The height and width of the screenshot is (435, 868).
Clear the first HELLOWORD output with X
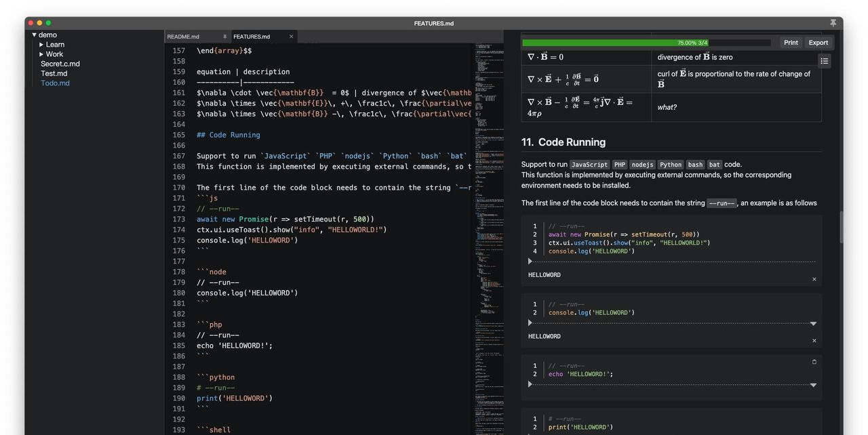coord(814,279)
